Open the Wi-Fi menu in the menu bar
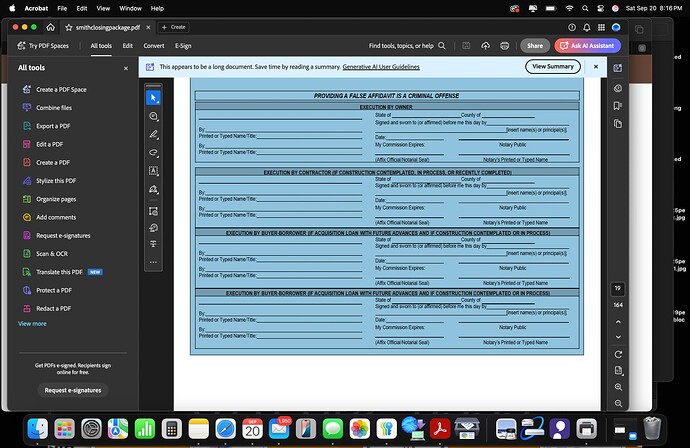Image resolution: width=690 pixels, height=448 pixels. 569,8
